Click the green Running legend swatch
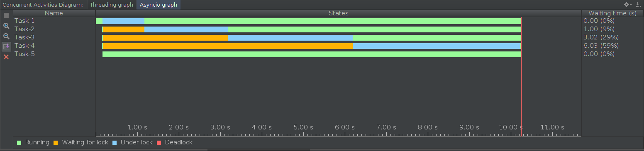The width and height of the screenshot is (644, 151). click(19, 143)
